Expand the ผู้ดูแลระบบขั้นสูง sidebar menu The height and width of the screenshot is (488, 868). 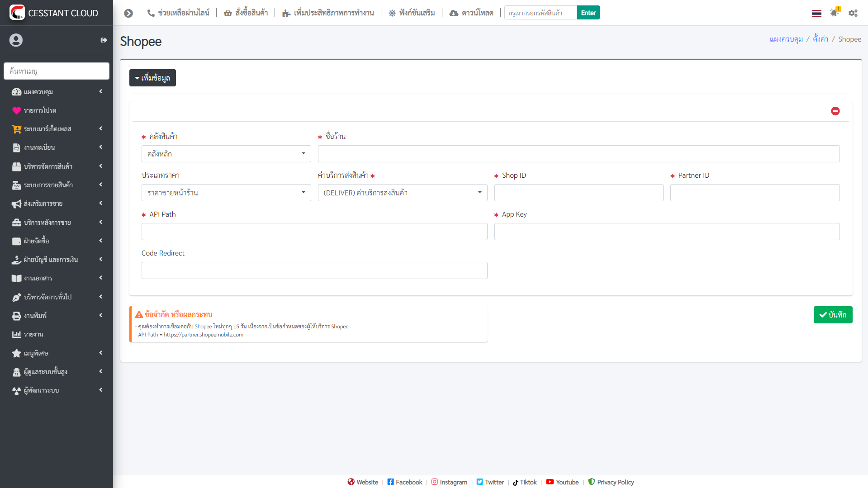pos(57,372)
